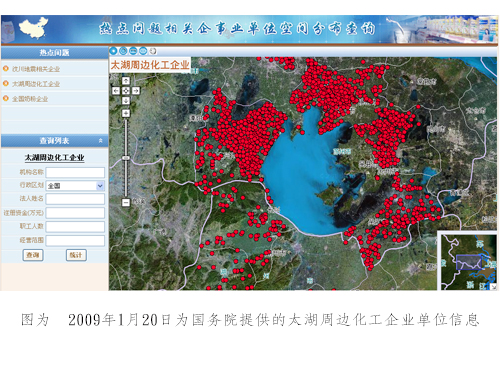Select the gray globe toolbar icon
Image resolution: width=500 pixels, height=375 pixels.
(153, 51)
